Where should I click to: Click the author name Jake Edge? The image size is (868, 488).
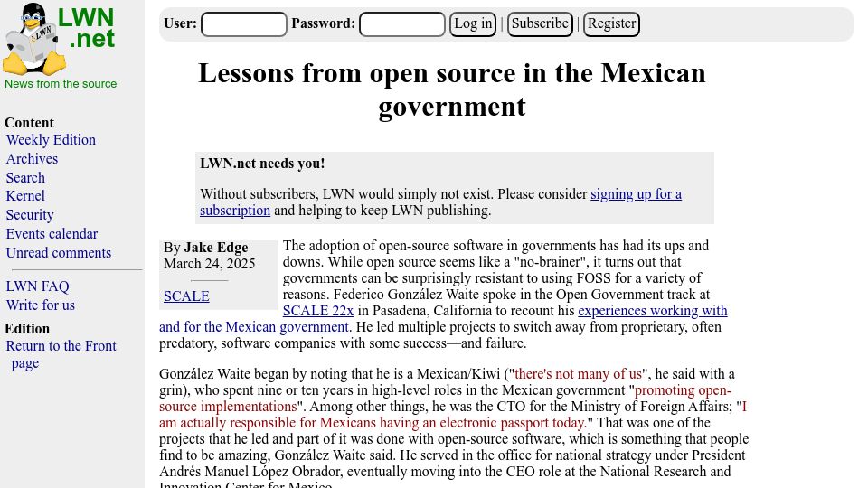tap(216, 248)
